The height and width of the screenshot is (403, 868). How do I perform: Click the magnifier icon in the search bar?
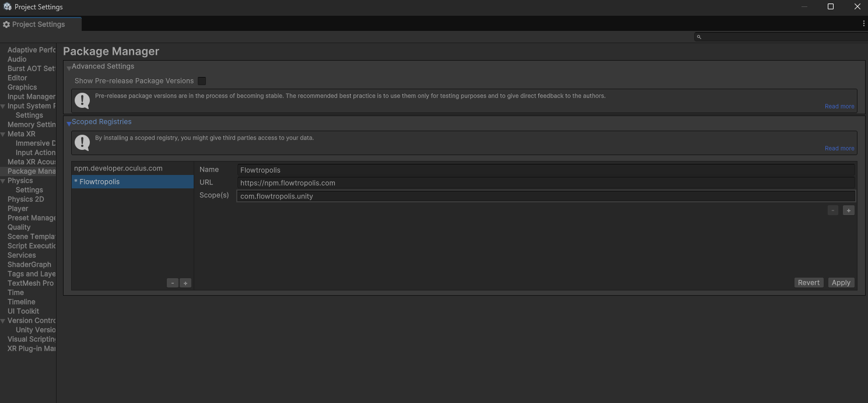[698, 37]
